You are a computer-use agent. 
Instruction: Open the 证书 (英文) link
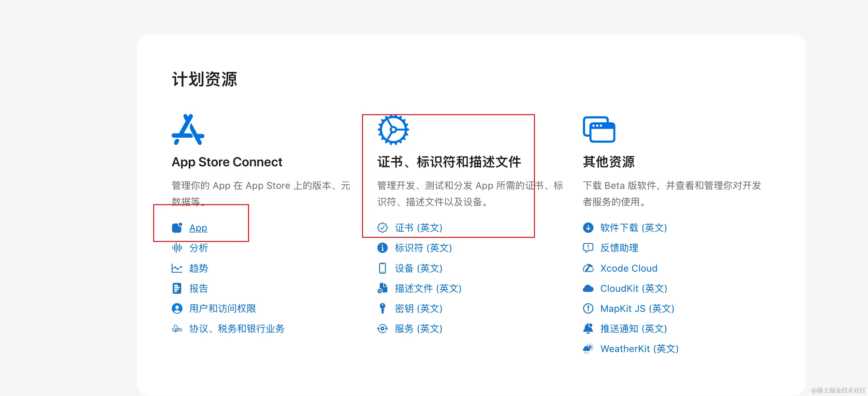419,228
